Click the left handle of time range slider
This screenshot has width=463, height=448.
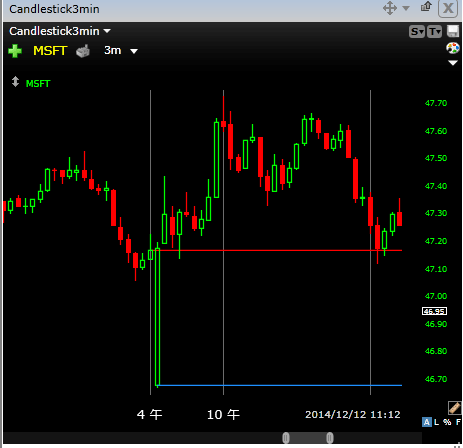(x=286, y=438)
